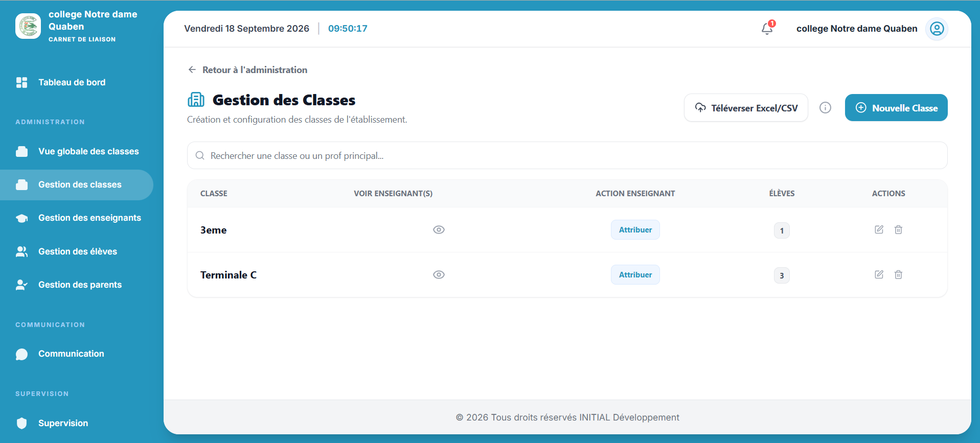View teachers of Terminale C class
This screenshot has width=980, height=443.
pos(439,274)
